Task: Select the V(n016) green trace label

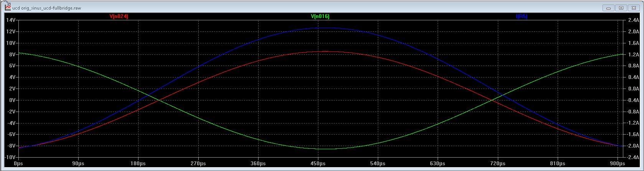Action: (x=320, y=16)
